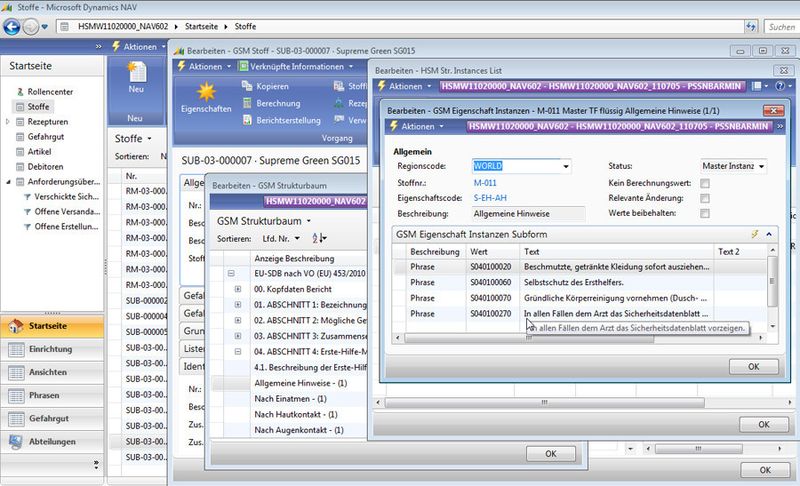800x486 pixels.
Task: Open Debitoren in the navigation pane
Action: (x=45, y=167)
